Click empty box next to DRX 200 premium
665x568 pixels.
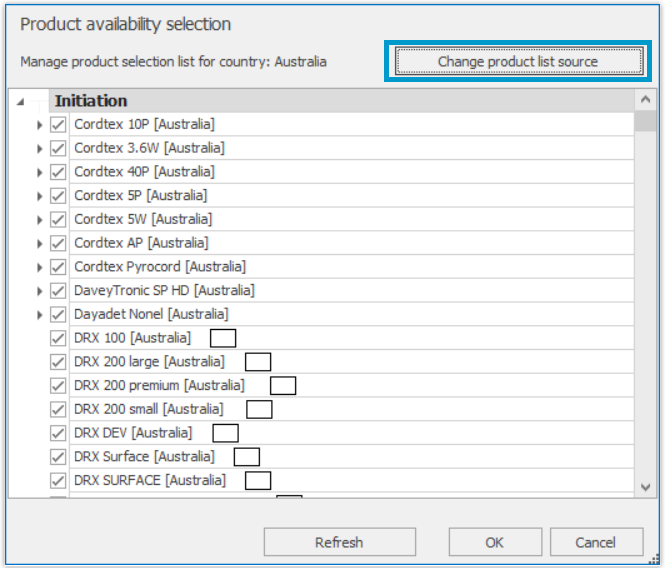point(283,386)
